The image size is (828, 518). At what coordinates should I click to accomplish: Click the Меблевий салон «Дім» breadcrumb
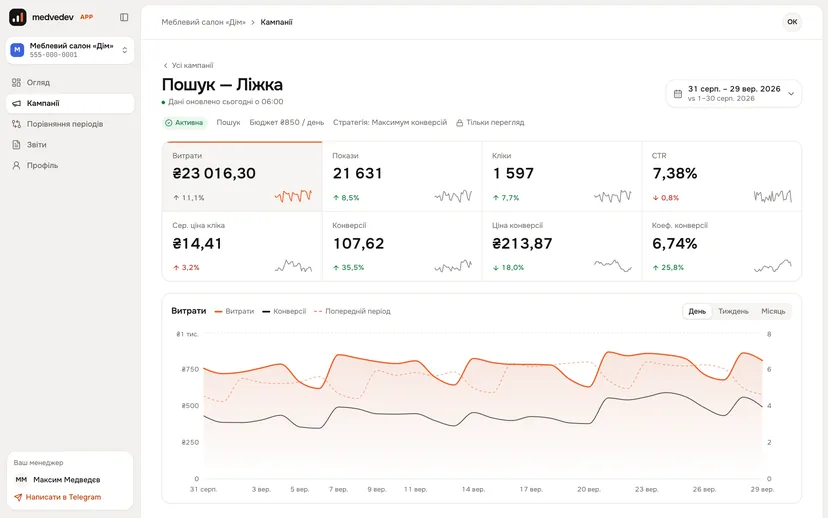pyautogui.click(x=204, y=22)
